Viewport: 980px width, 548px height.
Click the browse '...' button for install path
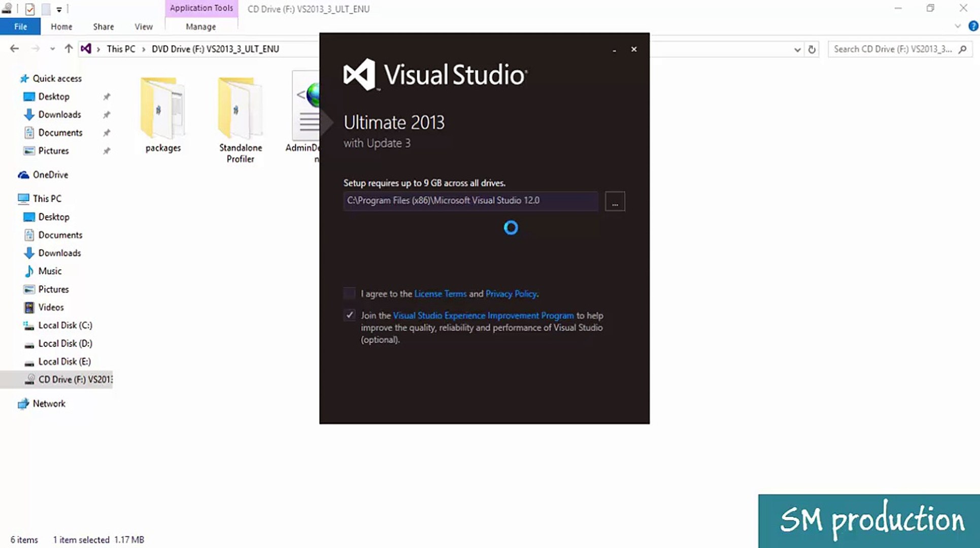615,201
